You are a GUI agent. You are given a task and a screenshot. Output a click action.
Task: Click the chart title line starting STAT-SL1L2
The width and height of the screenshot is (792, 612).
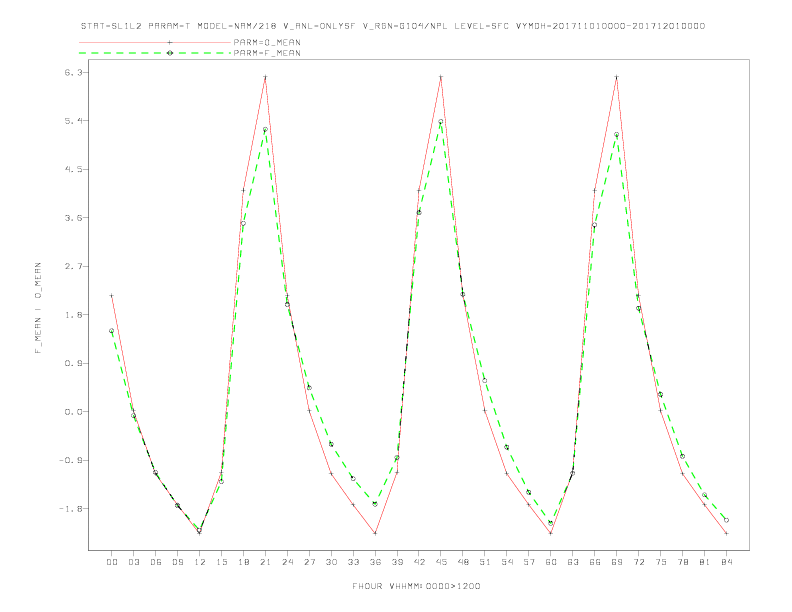click(x=393, y=26)
